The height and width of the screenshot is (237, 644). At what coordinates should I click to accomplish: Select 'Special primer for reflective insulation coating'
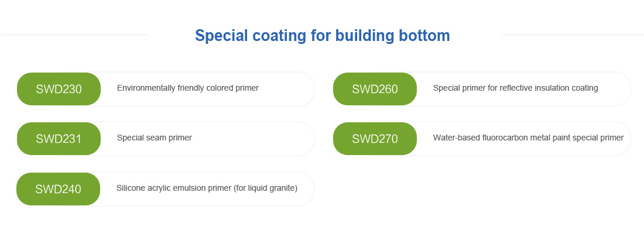pos(515,88)
